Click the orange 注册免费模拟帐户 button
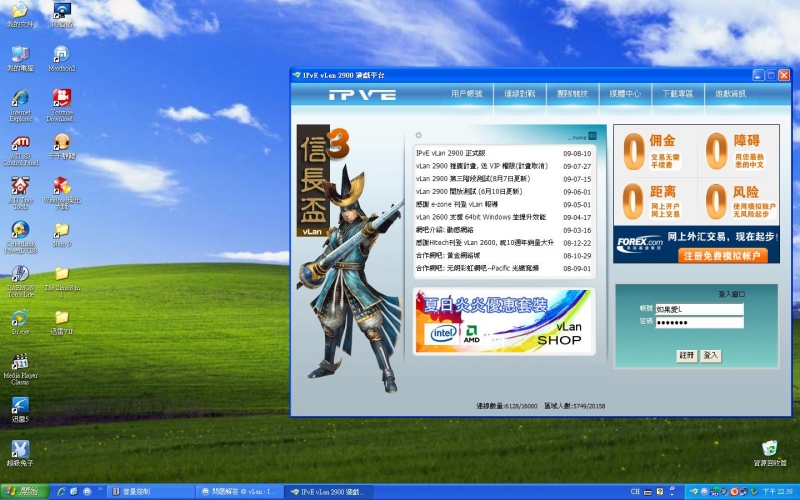The image size is (800, 500). click(x=722, y=256)
